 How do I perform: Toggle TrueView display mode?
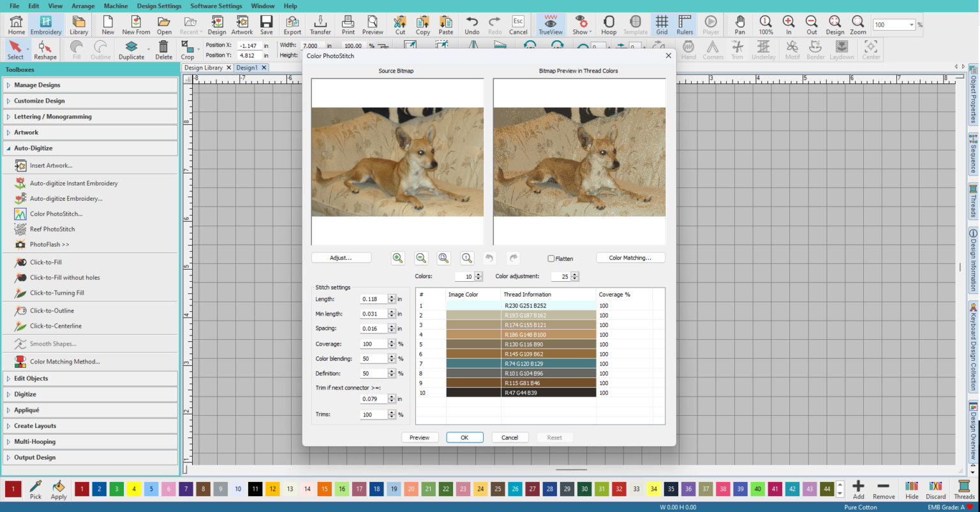click(x=549, y=24)
